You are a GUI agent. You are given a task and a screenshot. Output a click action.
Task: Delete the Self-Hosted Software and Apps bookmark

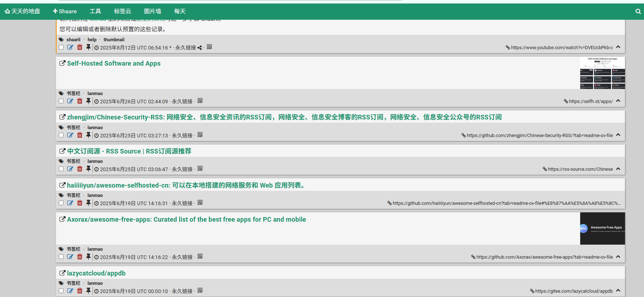click(80, 101)
